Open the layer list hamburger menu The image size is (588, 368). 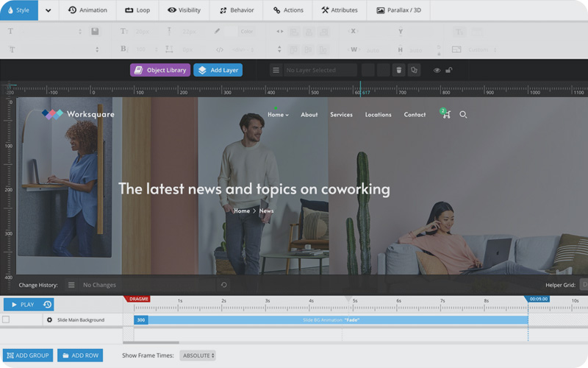(276, 70)
